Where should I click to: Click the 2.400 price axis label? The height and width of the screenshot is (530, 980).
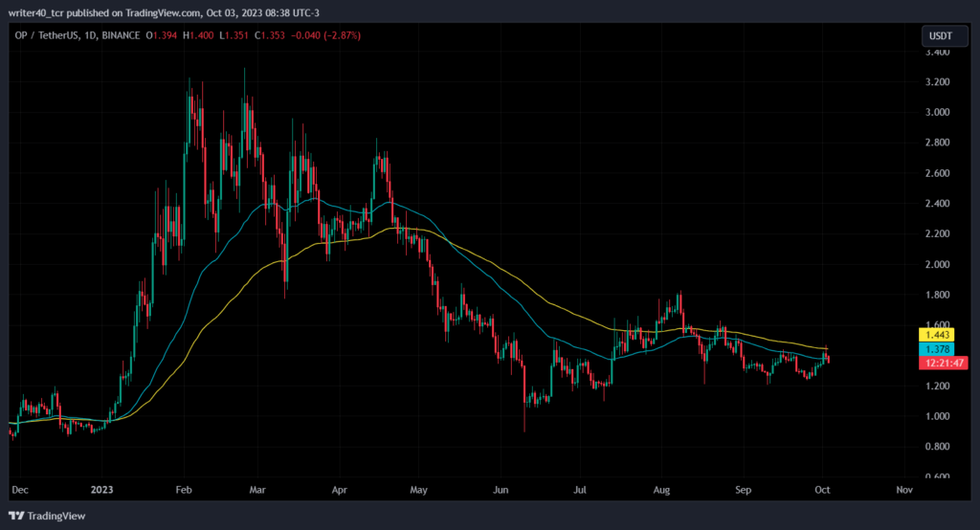pos(937,204)
